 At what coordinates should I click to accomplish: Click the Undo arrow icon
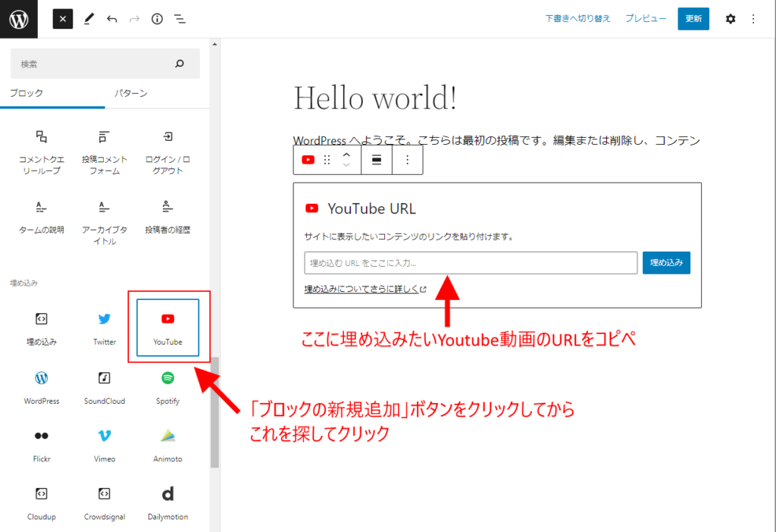tap(112, 19)
